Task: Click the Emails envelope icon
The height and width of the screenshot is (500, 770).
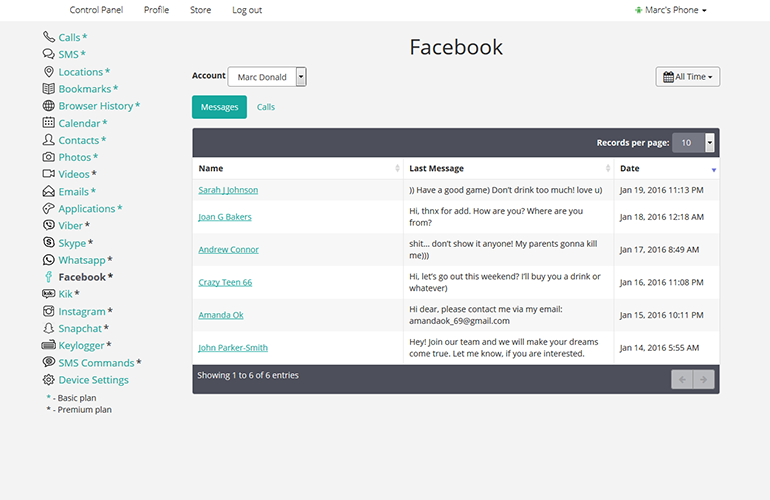Action: tap(49, 192)
